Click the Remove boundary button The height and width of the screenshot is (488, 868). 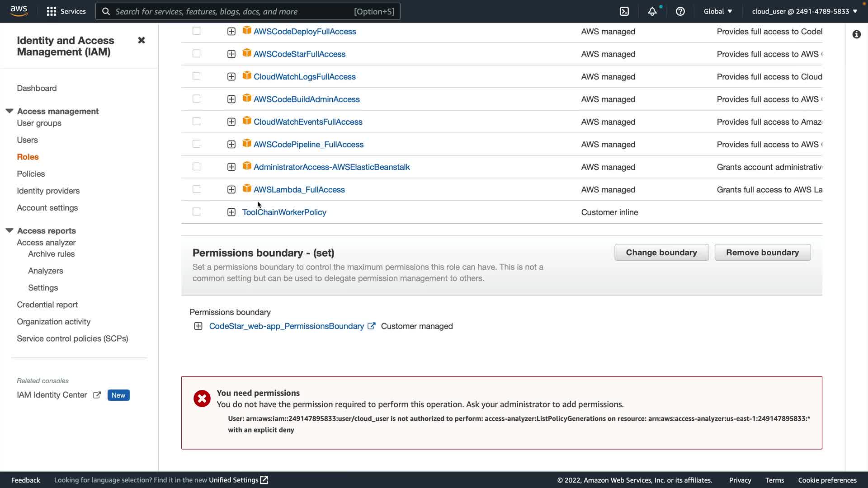762,253
